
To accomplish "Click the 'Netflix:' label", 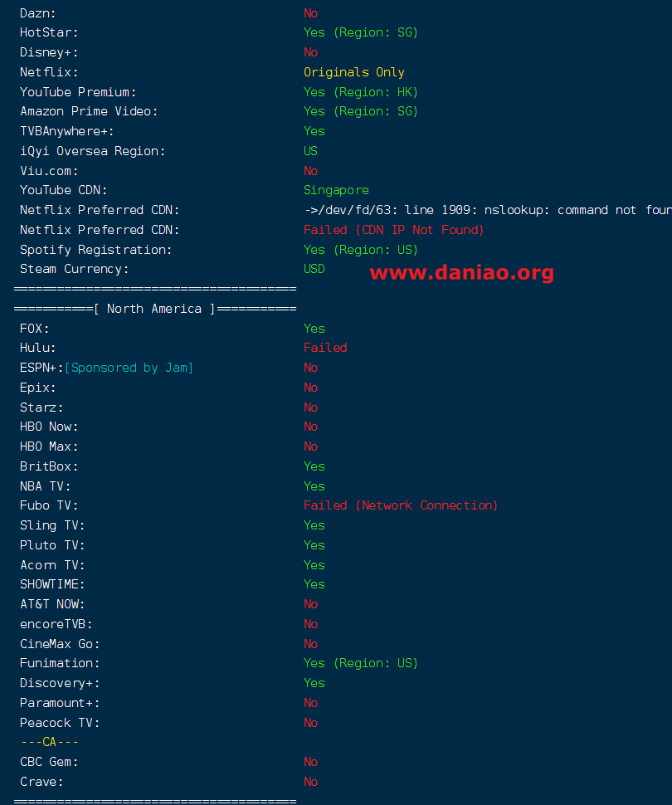I will click(x=49, y=72).
